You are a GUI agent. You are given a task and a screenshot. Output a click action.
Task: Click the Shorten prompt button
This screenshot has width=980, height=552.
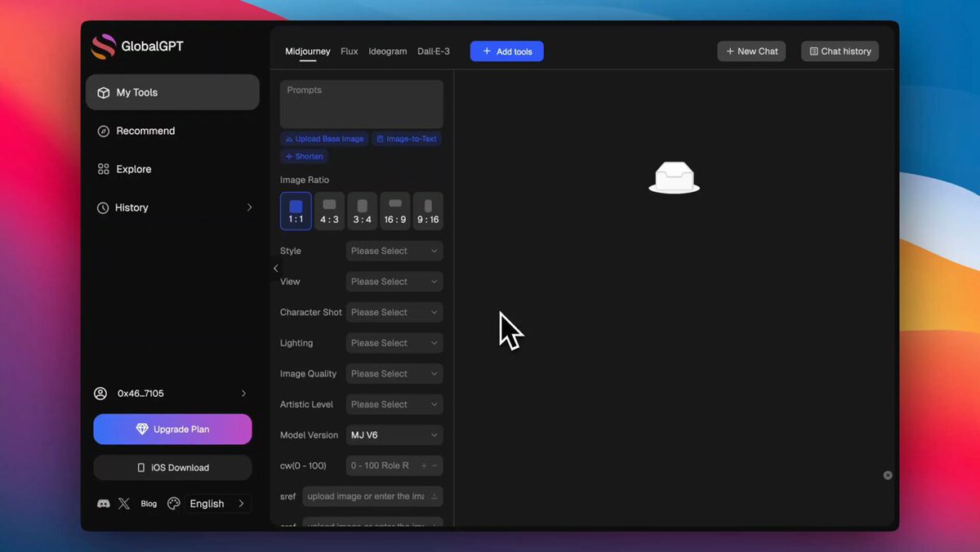tap(304, 156)
